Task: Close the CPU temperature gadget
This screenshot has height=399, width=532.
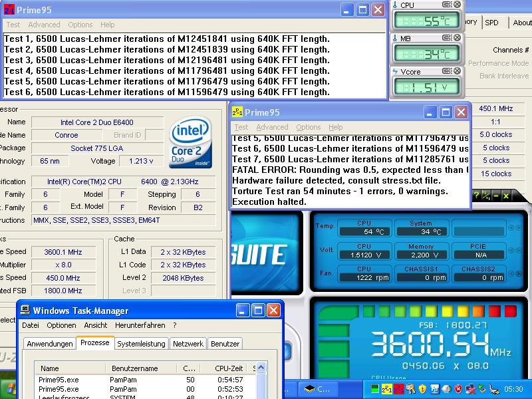Action: coord(457,5)
